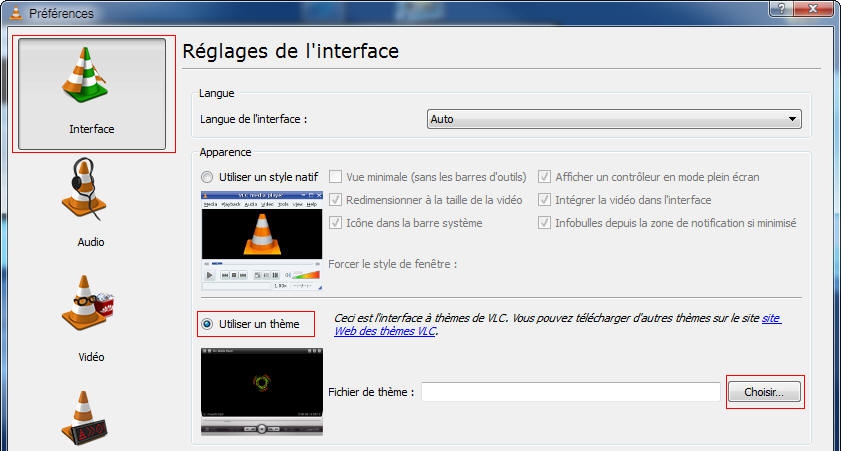Open the Vidéo preferences category

point(90,319)
